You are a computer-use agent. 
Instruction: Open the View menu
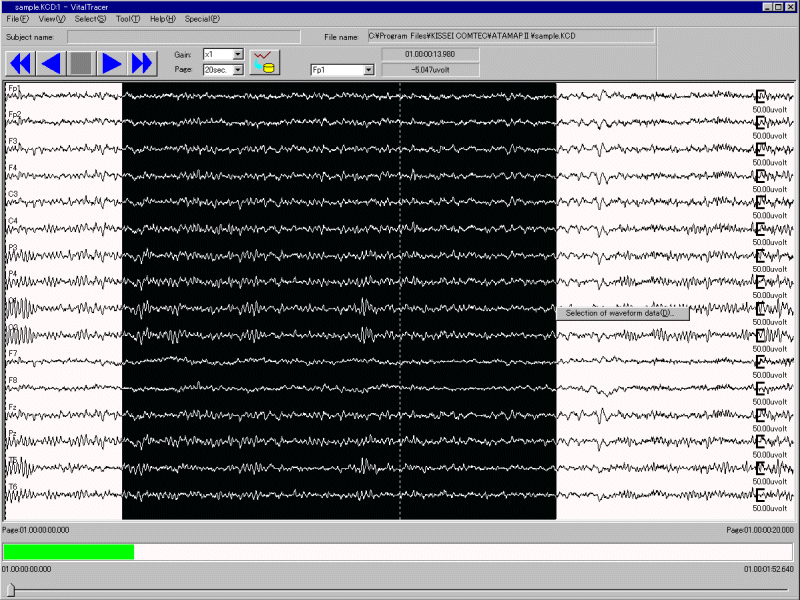[x=51, y=19]
